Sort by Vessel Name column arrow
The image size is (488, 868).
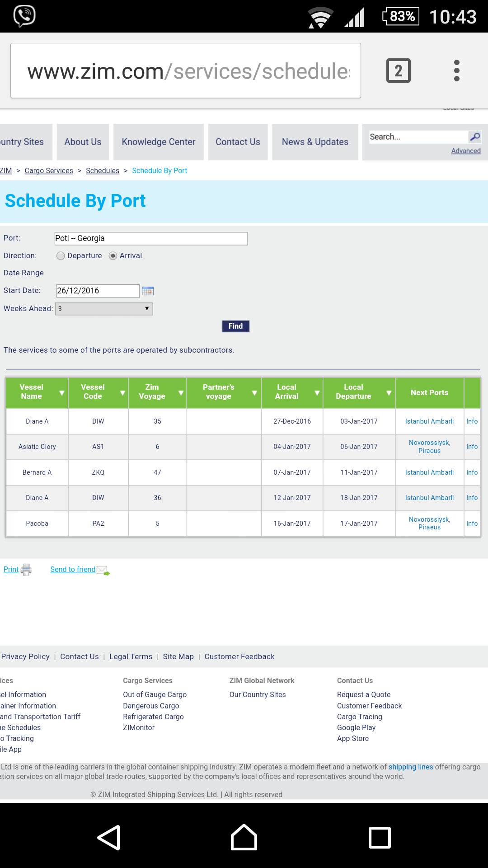[x=62, y=393]
